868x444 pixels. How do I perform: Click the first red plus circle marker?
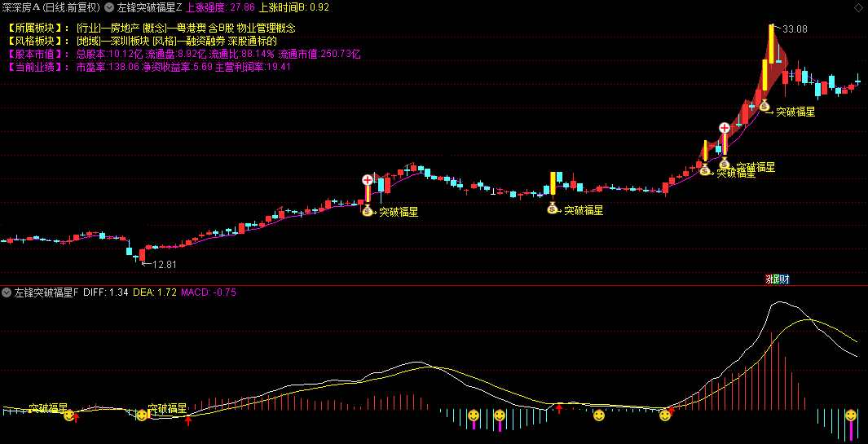(368, 180)
